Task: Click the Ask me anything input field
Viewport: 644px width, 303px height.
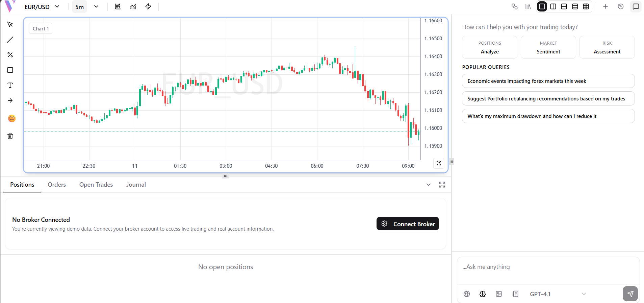Action: coord(548,267)
